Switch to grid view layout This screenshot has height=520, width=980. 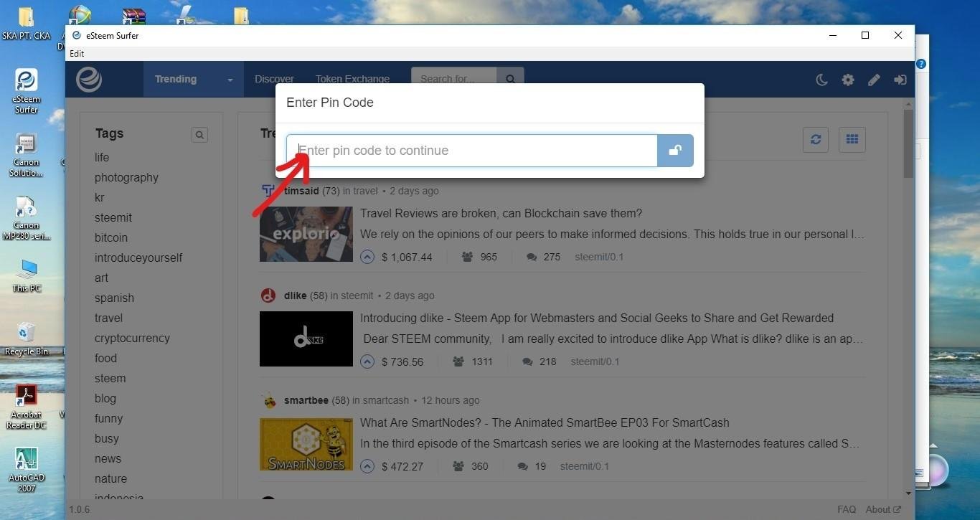[x=852, y=139]
